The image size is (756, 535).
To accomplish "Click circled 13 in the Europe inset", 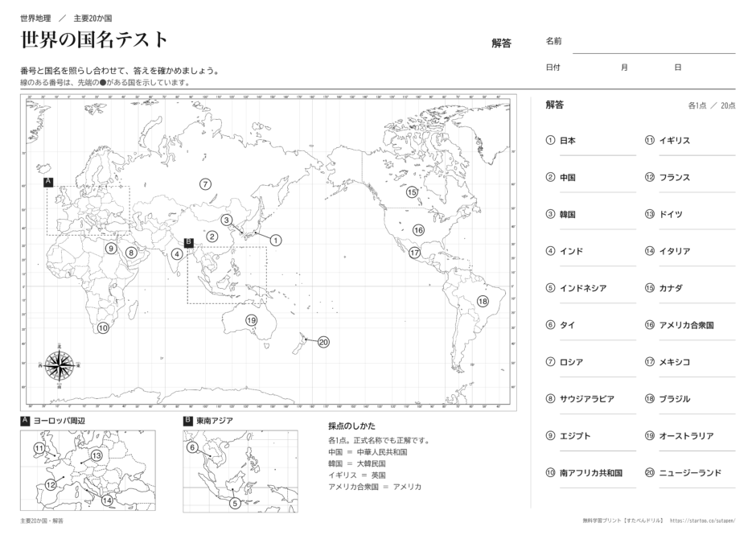I will tap(97, 456).
